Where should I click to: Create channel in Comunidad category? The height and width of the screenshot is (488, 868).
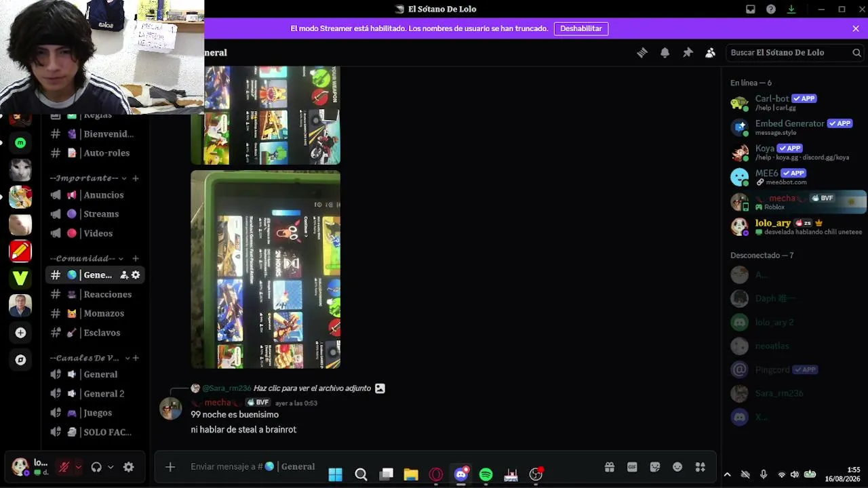(x=136, y=258)
